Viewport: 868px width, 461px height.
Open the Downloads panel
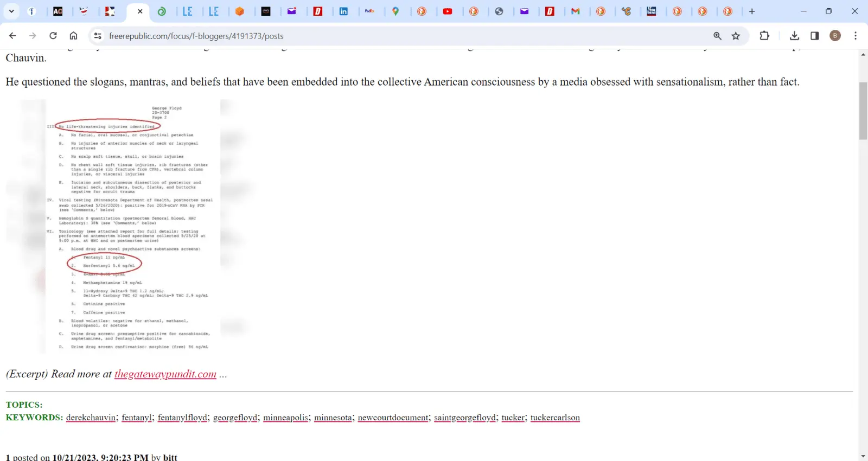pos(794,36)
